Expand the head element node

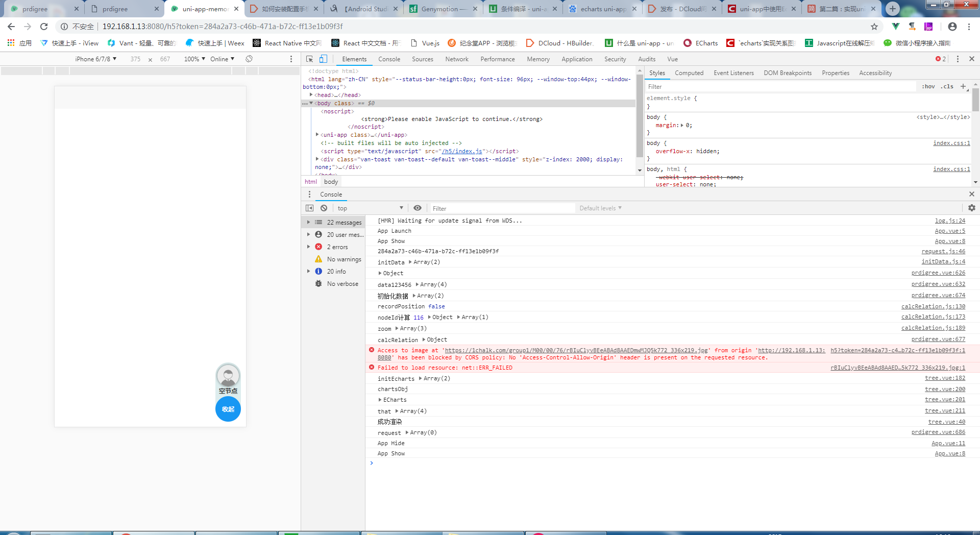(x=311, y=95)
